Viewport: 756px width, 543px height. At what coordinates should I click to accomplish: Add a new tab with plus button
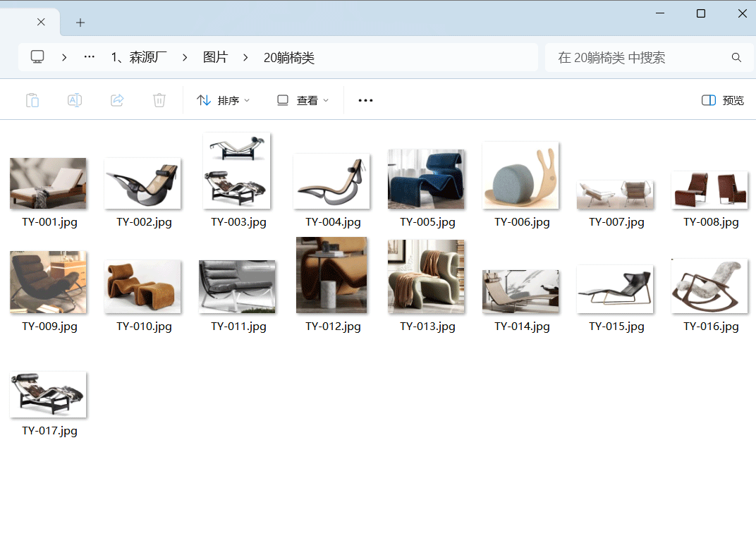pyautogui.click(x=80, y=23)
